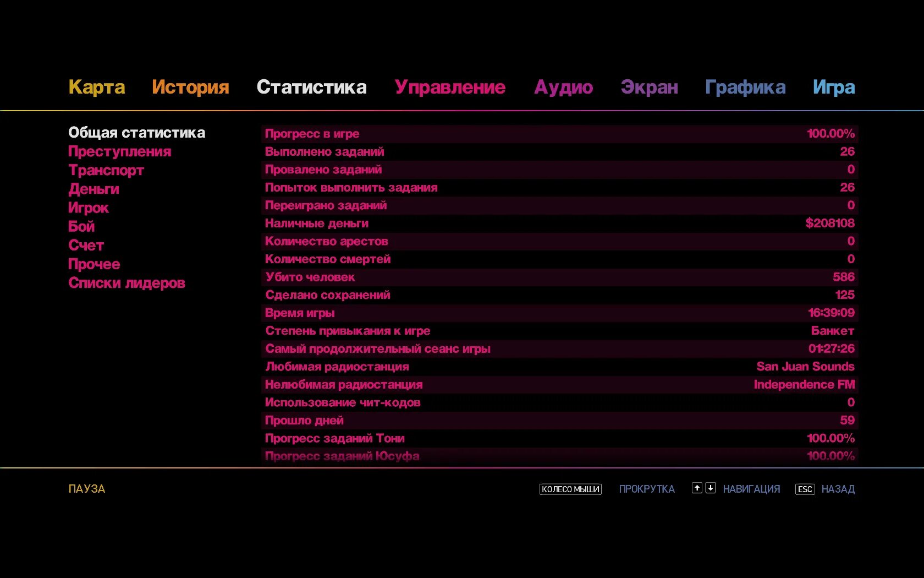The image size is (924, 578).
Task: Select the Убито человек row
Action: 560,277
